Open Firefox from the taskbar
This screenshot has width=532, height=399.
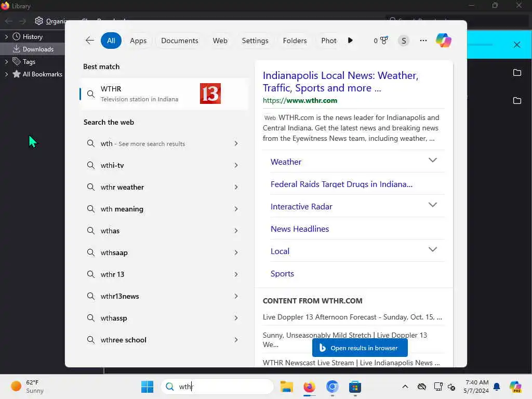click(309, 387)
